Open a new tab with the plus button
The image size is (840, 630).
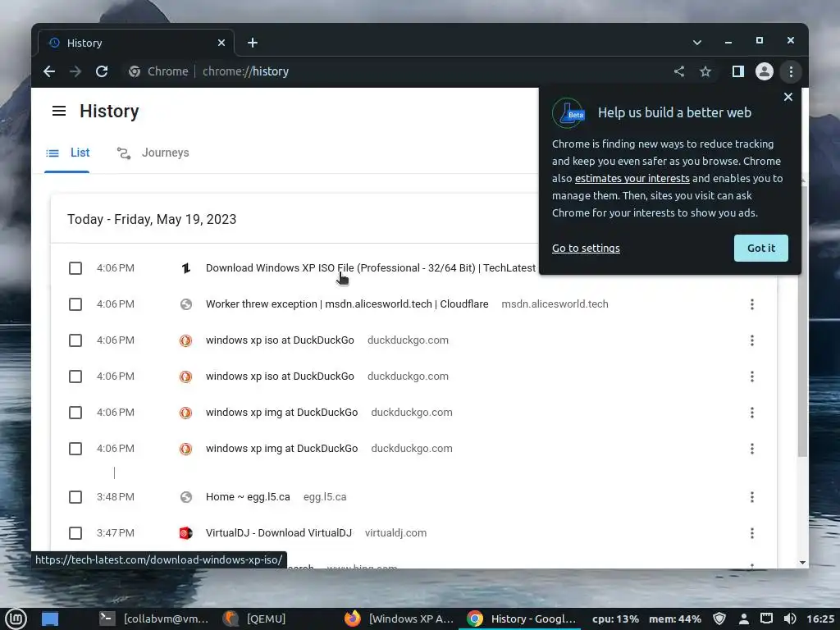(x=253, y=43)
